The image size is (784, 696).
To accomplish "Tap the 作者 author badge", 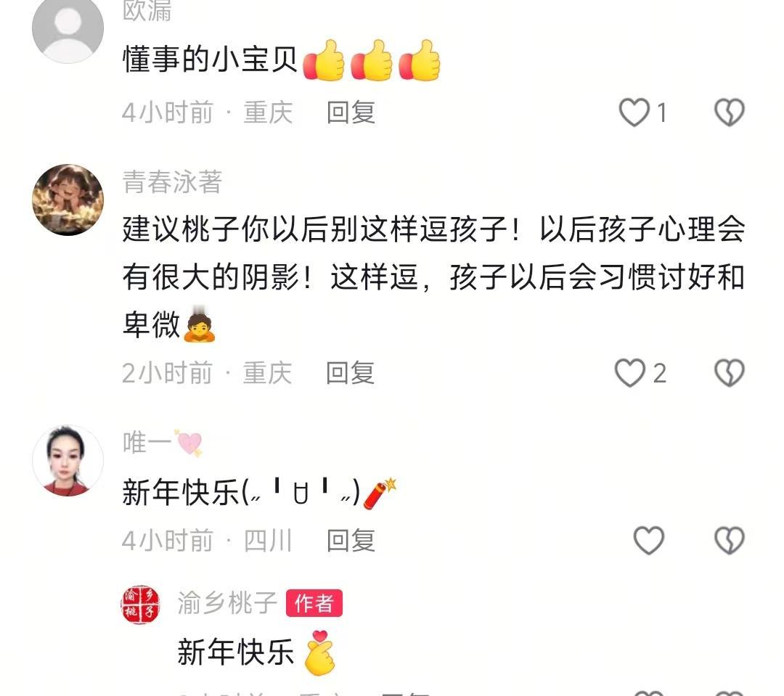I will 314,603.
